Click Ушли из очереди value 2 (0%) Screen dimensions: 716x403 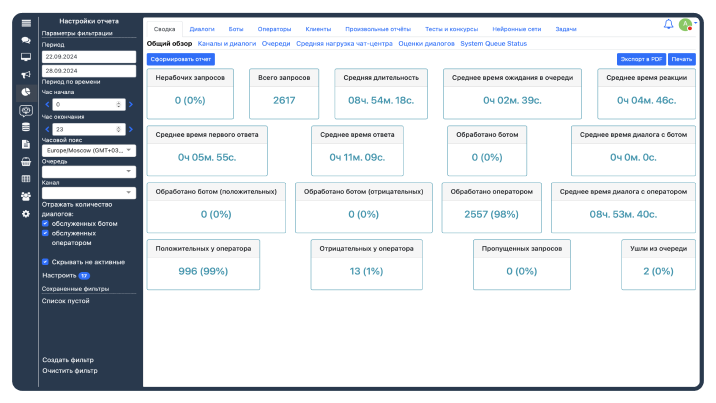(x=658, y=272)
